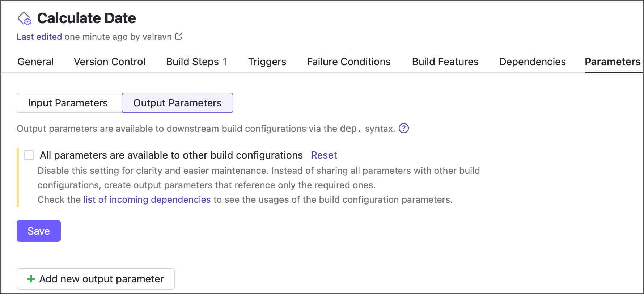The width and height of the screenshot is (644, 294).
Task: Select the Parameters tab
Action: 613,62
